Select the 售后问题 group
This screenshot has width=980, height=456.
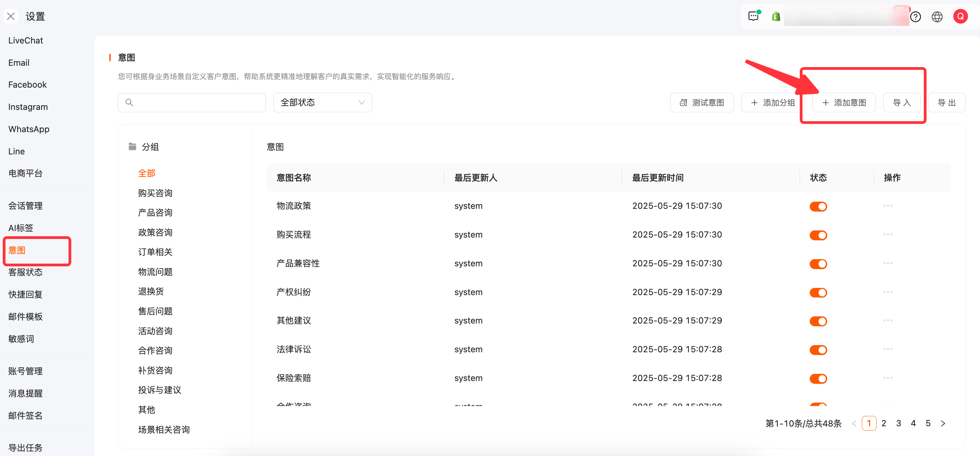point(155,311)
